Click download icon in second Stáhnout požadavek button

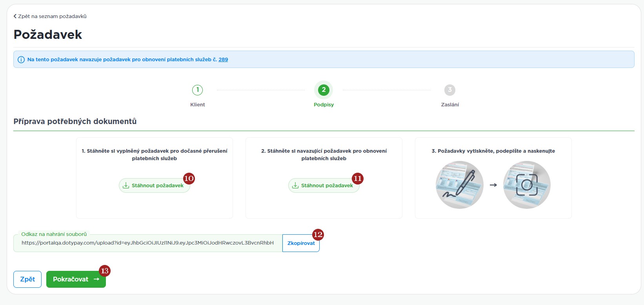295,186
